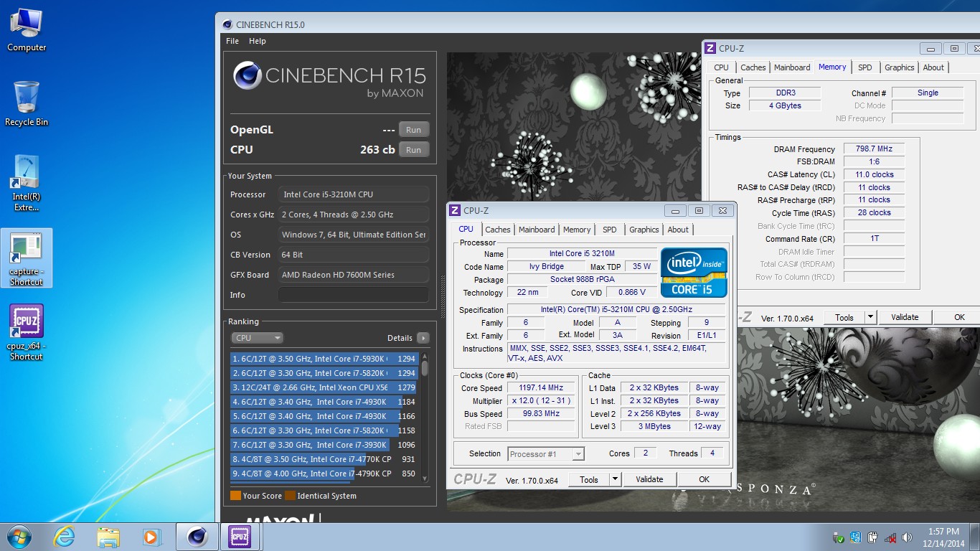
Task: Click Tools button in Memory CPU-Z window
Action: point(844,317)
